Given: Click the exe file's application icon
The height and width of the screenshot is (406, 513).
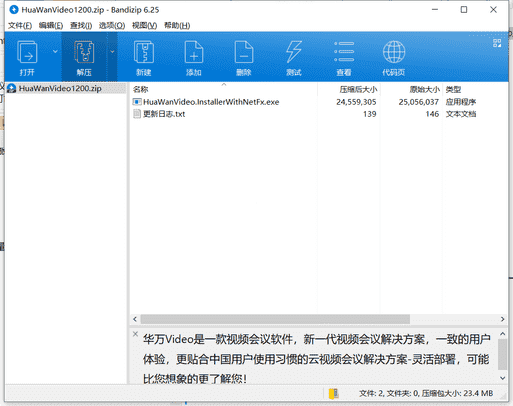Looking at the screenshot, I should click(137, 102).
